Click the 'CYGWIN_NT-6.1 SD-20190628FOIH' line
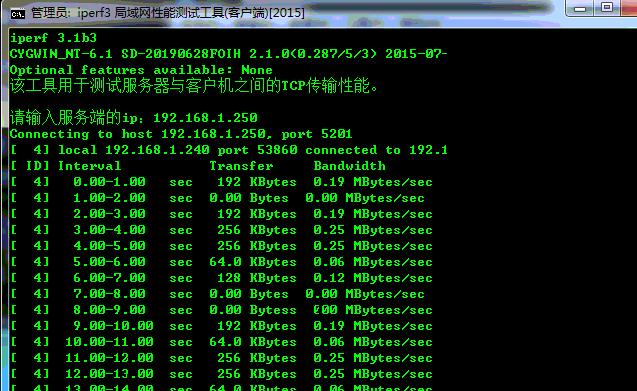The width and height of the screenshot is (637, 391). 228,54
